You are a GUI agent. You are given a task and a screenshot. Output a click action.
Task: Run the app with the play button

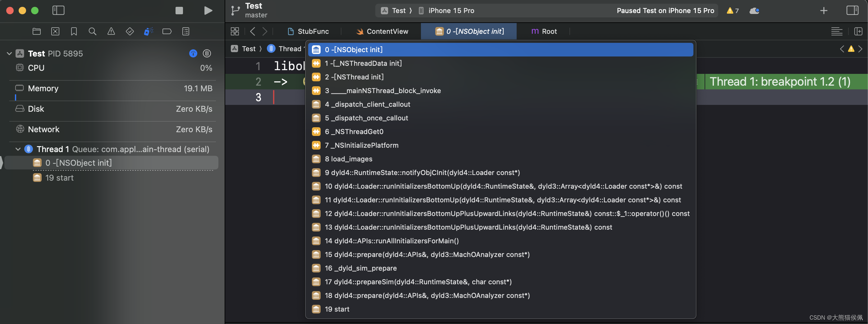pos(208,11)
